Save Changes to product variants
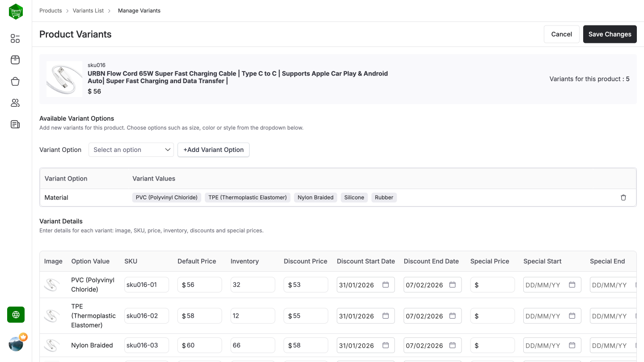This screenshot has height=362, width=644. click(610, 34)
